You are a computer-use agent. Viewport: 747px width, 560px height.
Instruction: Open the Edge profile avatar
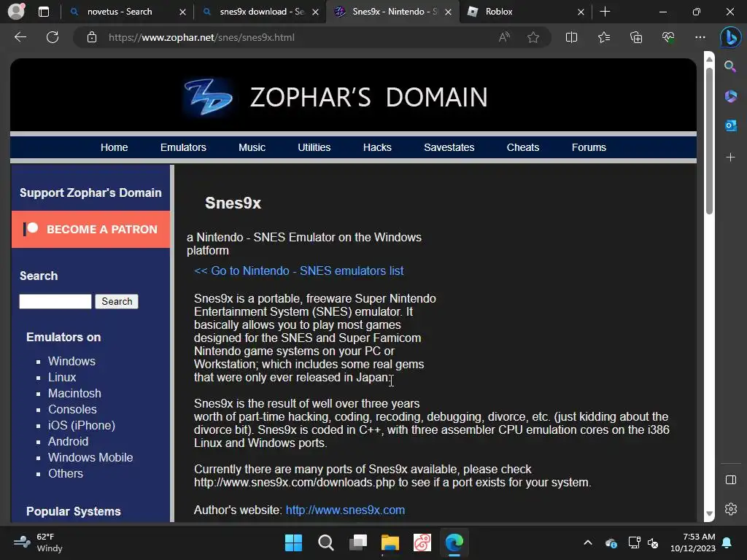tap(16, 12)
